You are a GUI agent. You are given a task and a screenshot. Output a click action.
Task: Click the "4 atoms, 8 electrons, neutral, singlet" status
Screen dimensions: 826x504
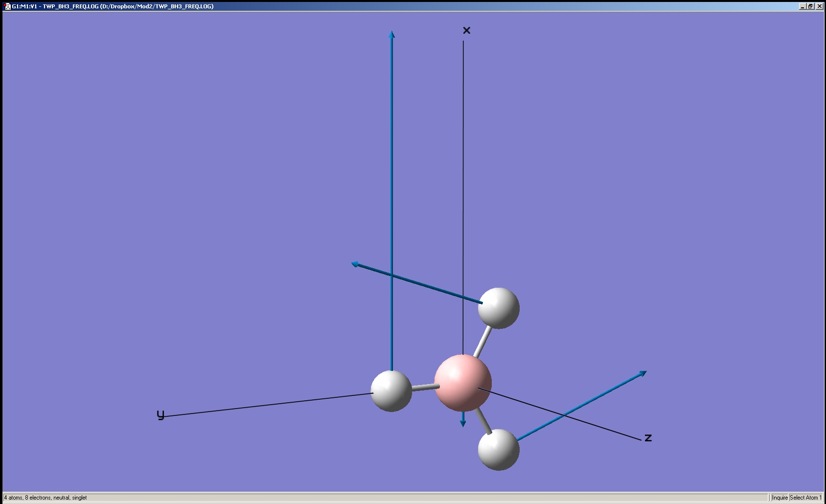[x=46, y=498]
